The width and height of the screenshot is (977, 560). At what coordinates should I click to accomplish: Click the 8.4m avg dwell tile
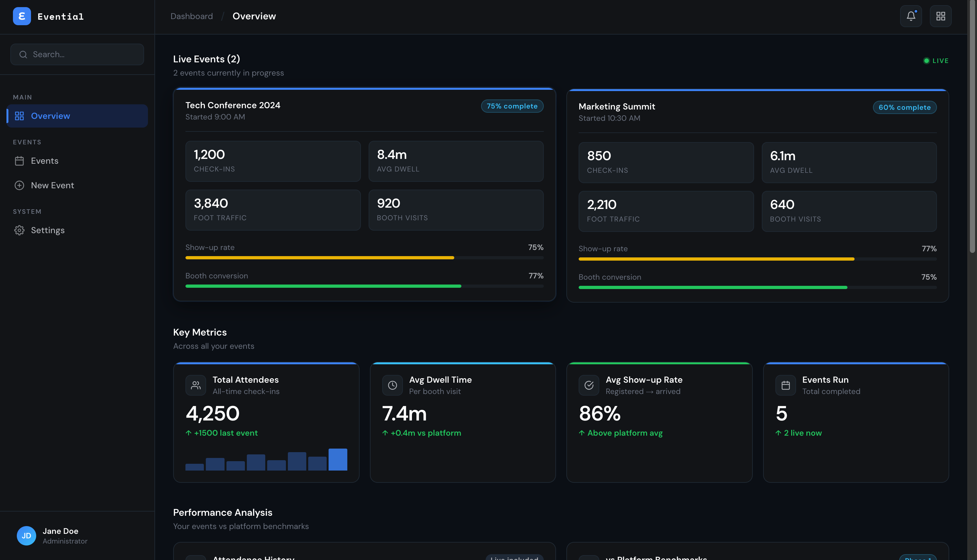(x=456, y=161)
